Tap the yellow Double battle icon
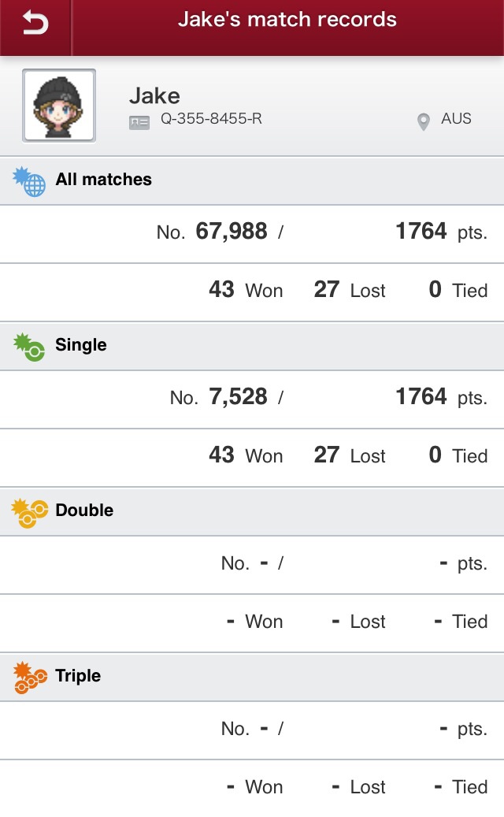The height and width of the screenshot is (817, 504). click(29, 512)
